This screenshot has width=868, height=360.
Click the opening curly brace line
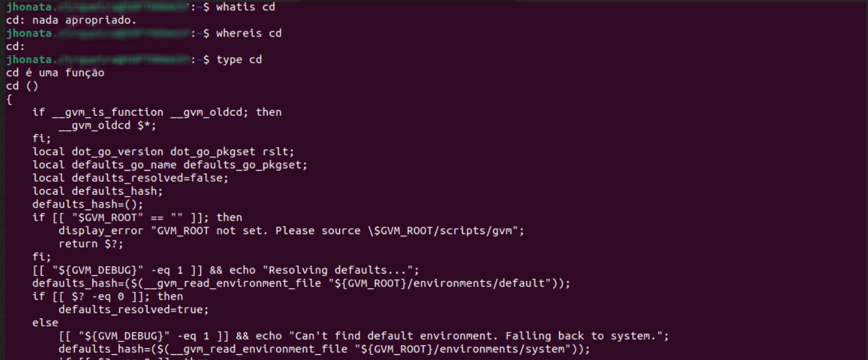click(x=9, y=99)
